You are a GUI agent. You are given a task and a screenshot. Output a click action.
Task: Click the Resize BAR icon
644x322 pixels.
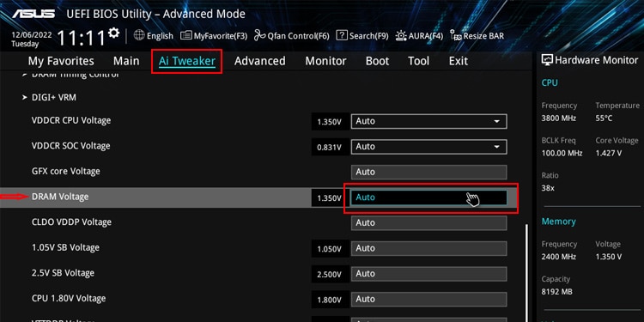click(456, 36)
